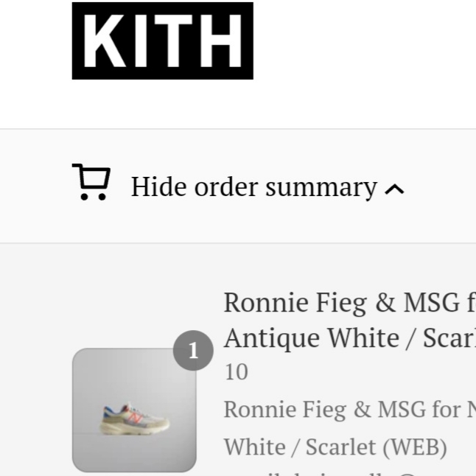Image resolution: width=476 pixels, height=476 pixels.
Task: Click the size 10 label
Action: click(x=236, y=372)
